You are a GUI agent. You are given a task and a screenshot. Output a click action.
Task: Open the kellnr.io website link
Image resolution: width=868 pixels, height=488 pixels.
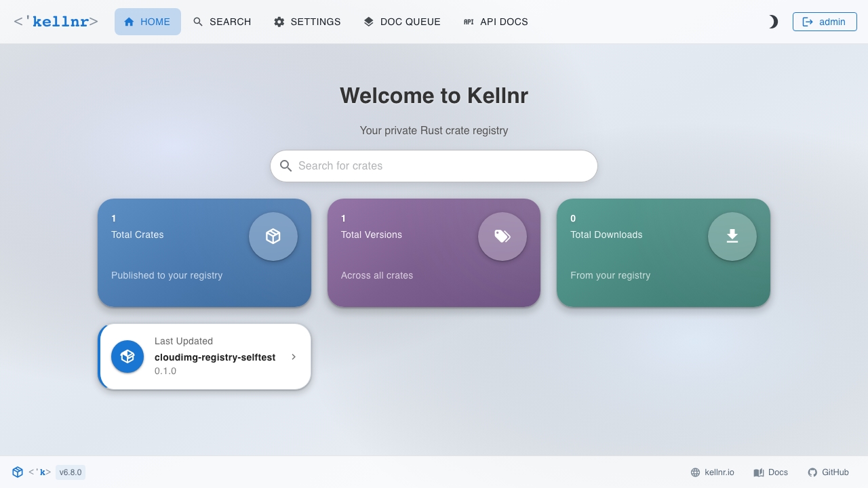712,472
